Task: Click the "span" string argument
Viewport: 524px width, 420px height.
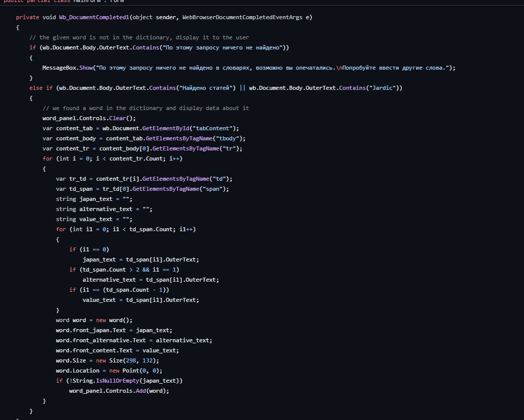Action: tap(217, 189)
